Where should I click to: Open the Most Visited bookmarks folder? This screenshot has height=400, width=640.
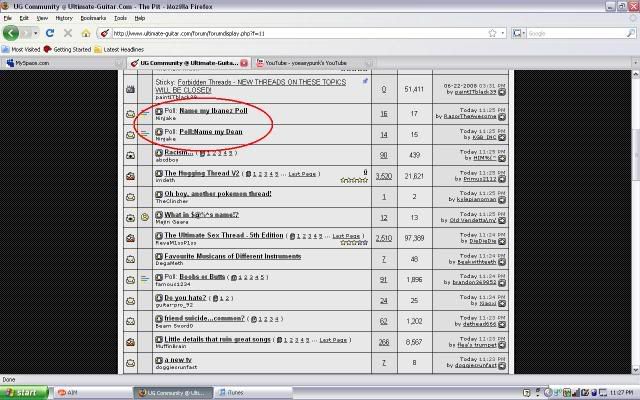[x=21, y=49]
